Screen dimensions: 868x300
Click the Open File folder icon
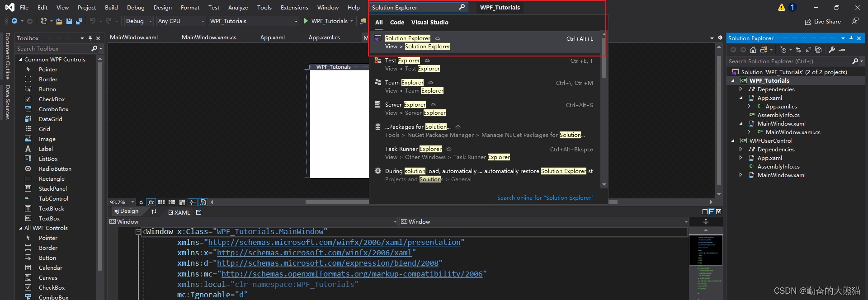pyautogui.click(x=59, y=21)
